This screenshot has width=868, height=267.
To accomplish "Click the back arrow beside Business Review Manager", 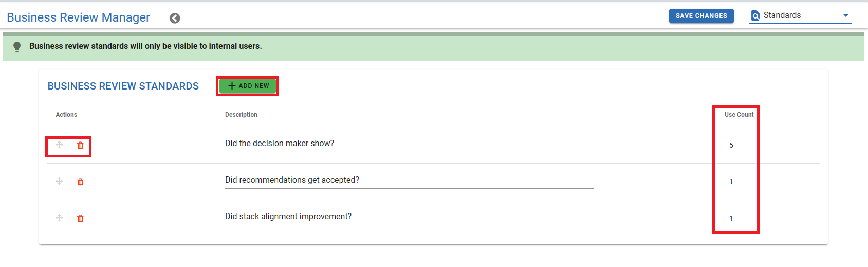I will pos(175,18).
